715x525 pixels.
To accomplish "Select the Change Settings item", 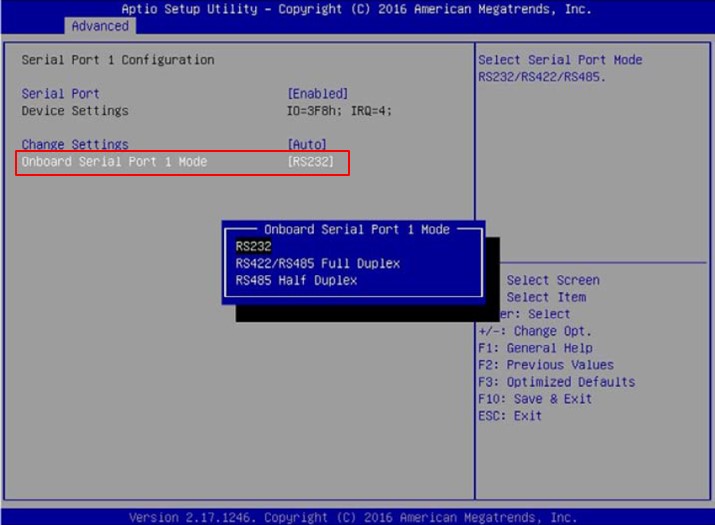I will (75, 145).
